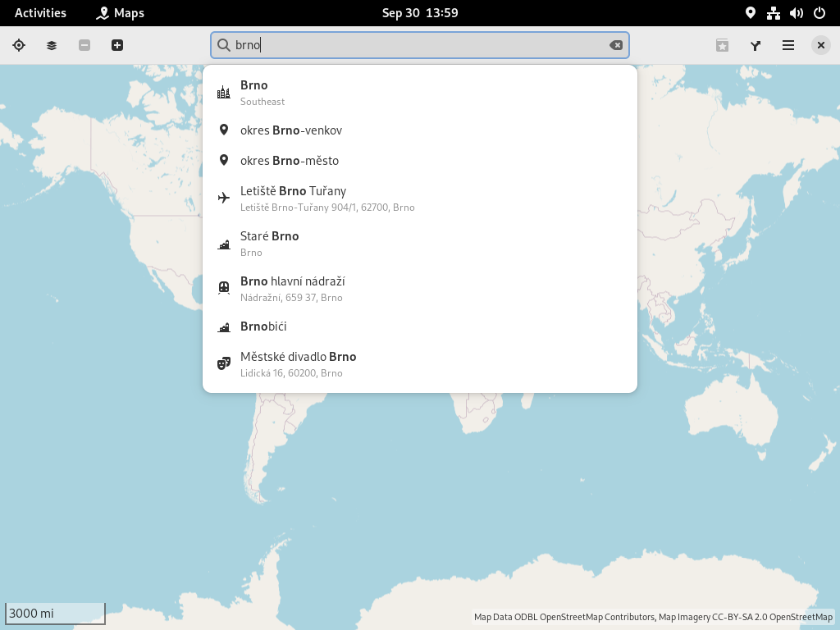
Task: Select Letiště Brno Tuřany airport result
Action: click(x=420, y=199)
